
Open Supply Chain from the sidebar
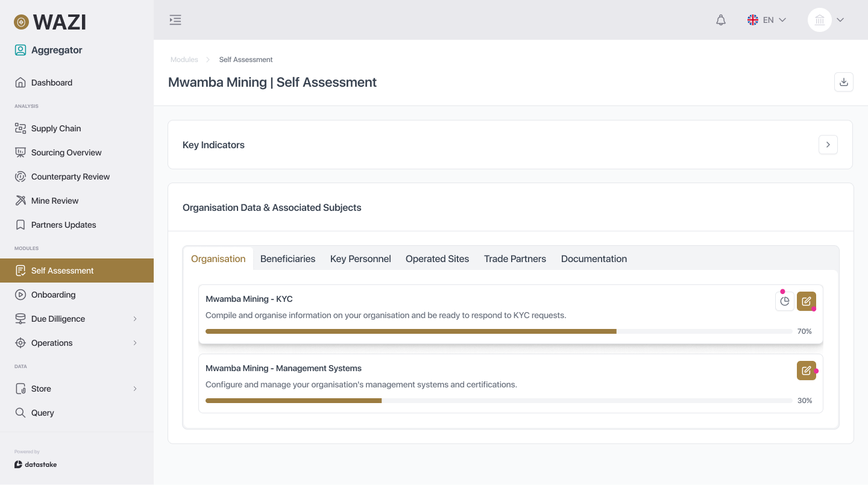coord(77,128)
